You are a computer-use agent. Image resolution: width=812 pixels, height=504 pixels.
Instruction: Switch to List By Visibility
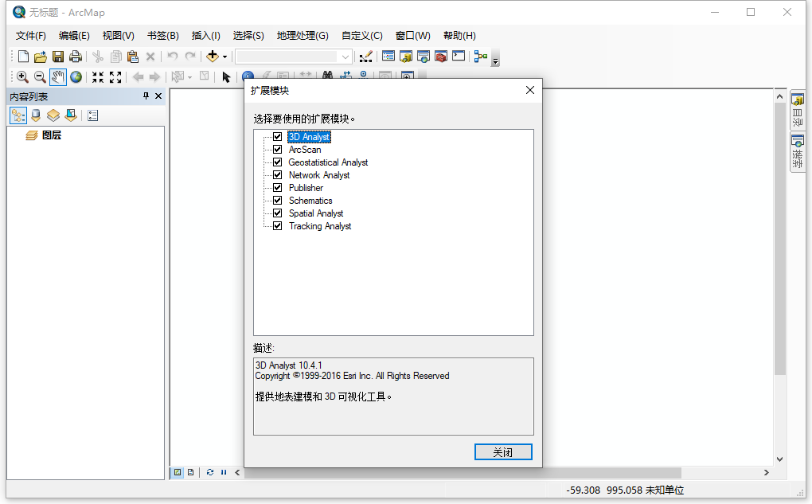(53, 115)
